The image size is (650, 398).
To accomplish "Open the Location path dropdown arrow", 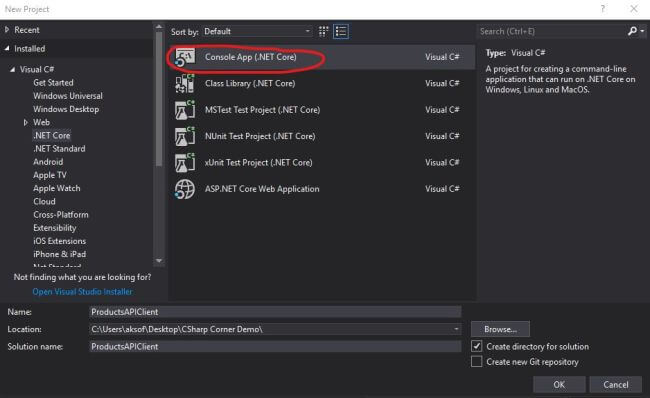I will pos(456,329).
